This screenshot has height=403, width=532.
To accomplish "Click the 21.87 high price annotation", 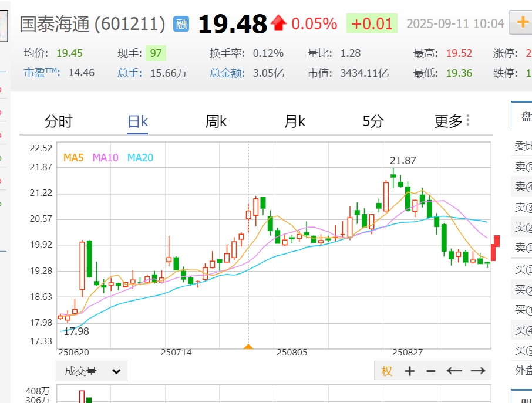I will pyautogui.click(x=403, y=161).
